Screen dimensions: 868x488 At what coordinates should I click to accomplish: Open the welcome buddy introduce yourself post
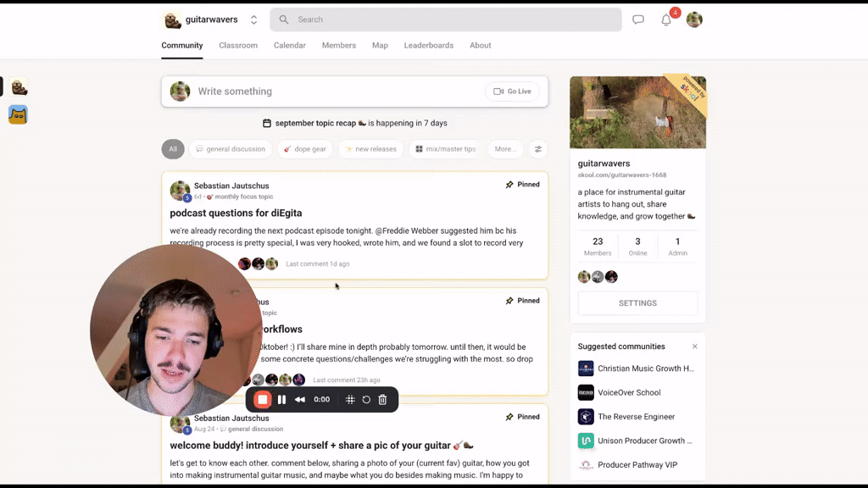click(x=321, y=446)
